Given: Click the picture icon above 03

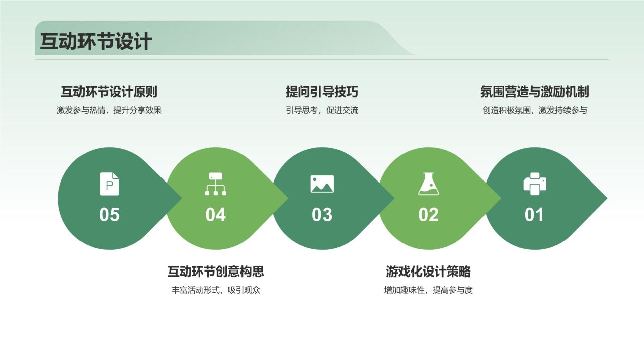Looking at the screenshot, I should [322, 184].
